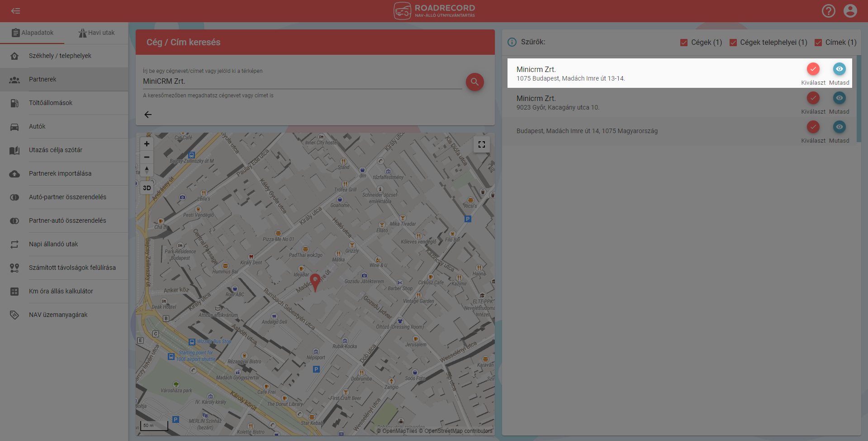This screenshot has width=868, height=441.
Task: Open Partnerek importálása
Action: pyautogui.click(x=64, y=173)
